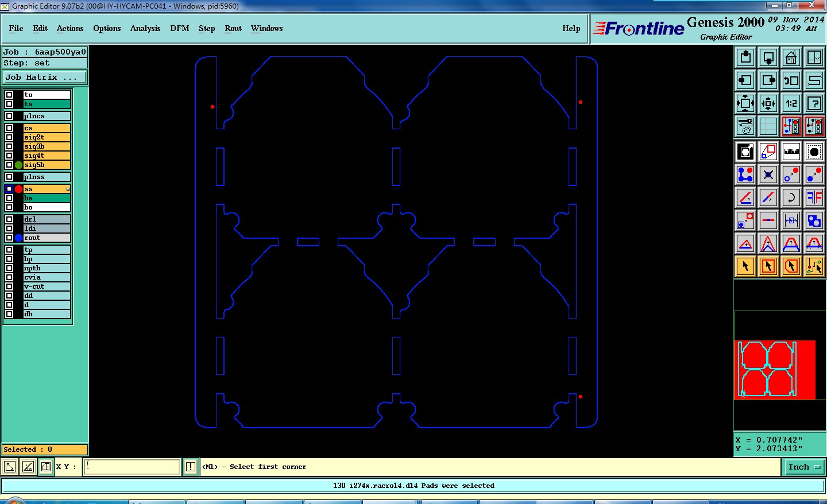Select the plain arrow selection tool
The height and width of the screenshot is (504, 827).
[x=745, y=266]
